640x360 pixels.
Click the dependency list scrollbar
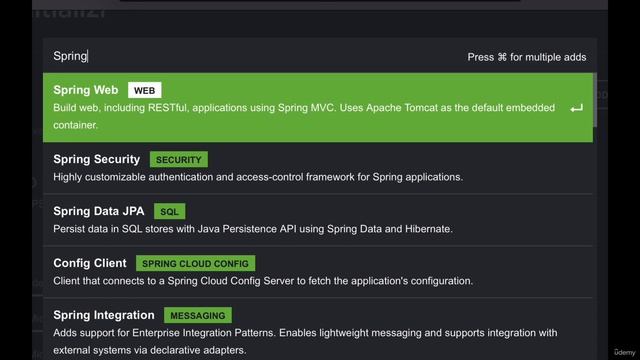click(x=595, y=100)
